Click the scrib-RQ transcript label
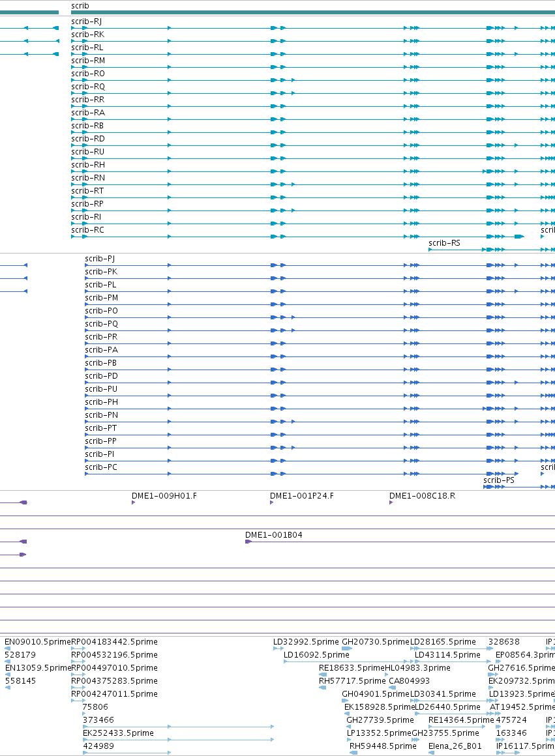Image resolution: width=555 pixels, height=756 pixels. coord(88,86)
